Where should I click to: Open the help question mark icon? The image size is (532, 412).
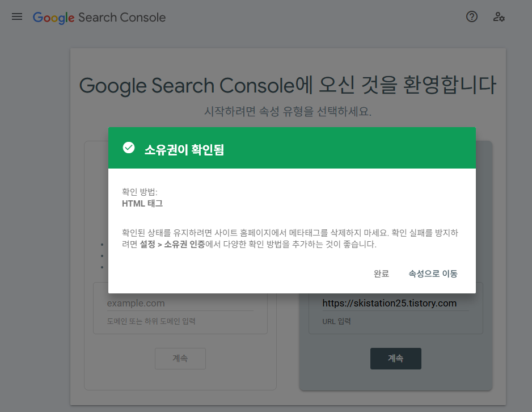tap(472, 16)
